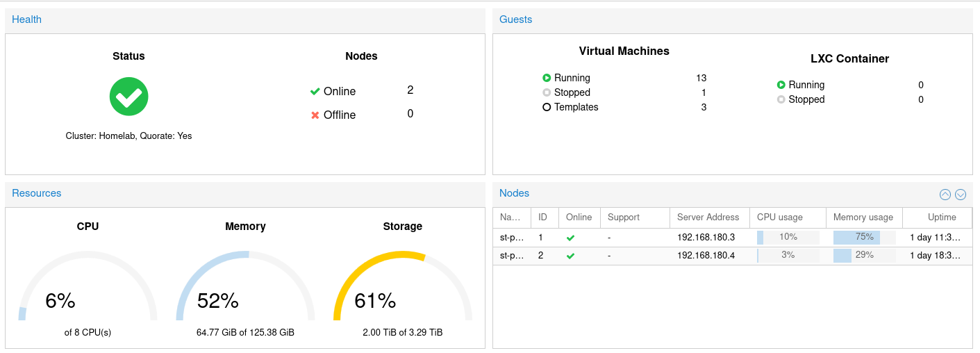This screenshot has width=980, height=353.
Task: Click the Virtual Machines Stopped icon
Action: point(547,92)
